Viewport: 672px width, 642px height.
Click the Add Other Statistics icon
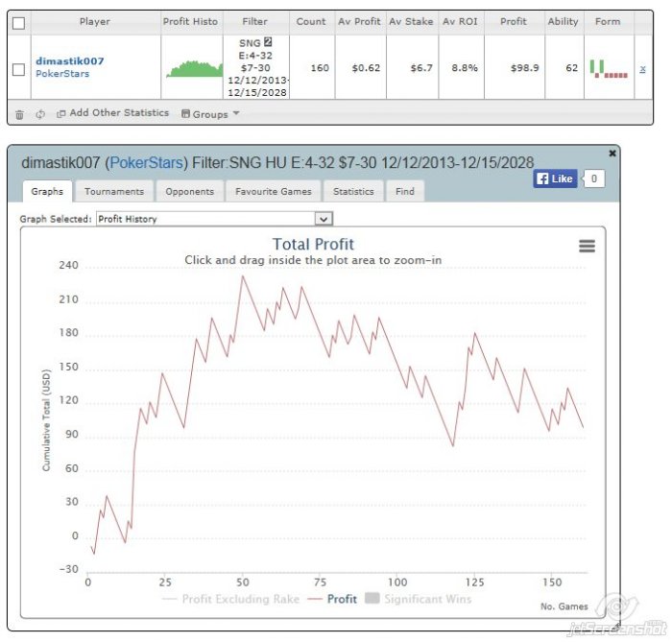click(60, 113)
